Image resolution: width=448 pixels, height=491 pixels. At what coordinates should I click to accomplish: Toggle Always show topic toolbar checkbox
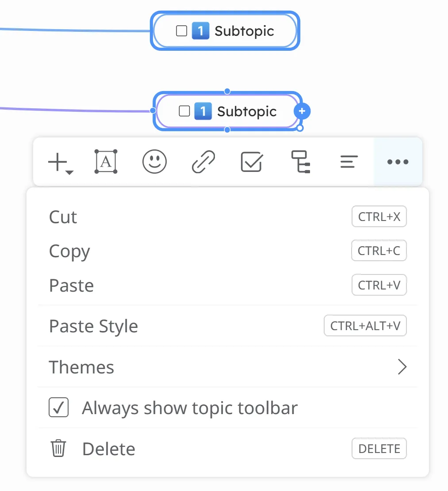tap(58, 407)
